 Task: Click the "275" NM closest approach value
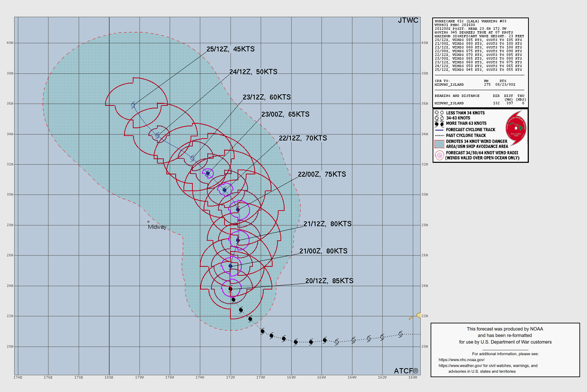487,85
